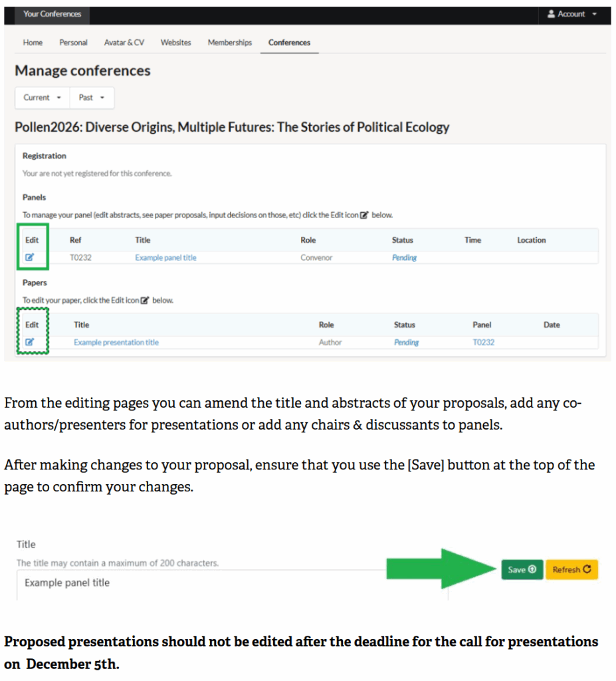The width and height of the screenshot is (616, 681).
Task: Go to the Home tab
Action: point(33,43)
